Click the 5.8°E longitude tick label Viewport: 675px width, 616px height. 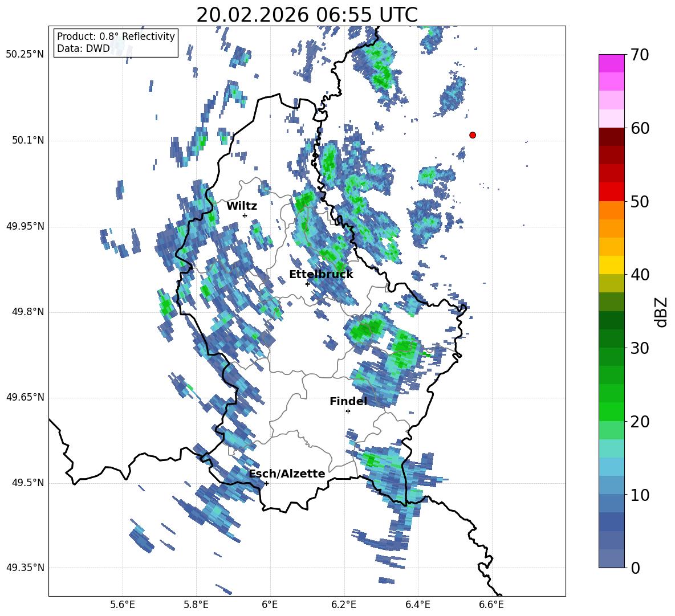tap(196, 605)
